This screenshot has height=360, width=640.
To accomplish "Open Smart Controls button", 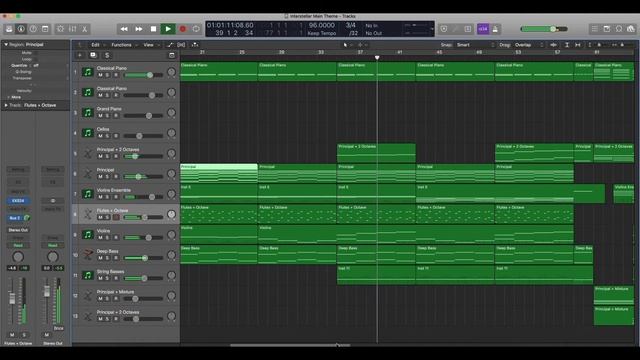I will pyautogui.click(x=60, y=29).
